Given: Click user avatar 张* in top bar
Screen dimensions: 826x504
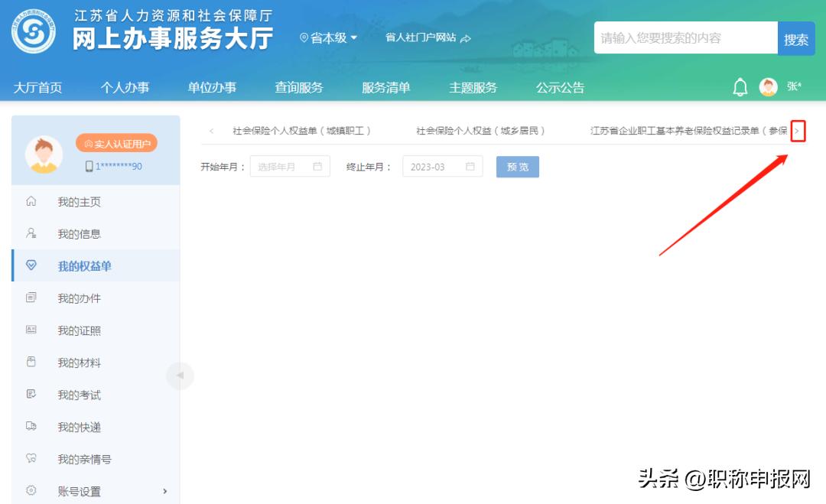Looking at the screenshot, I should click(767, 87).
